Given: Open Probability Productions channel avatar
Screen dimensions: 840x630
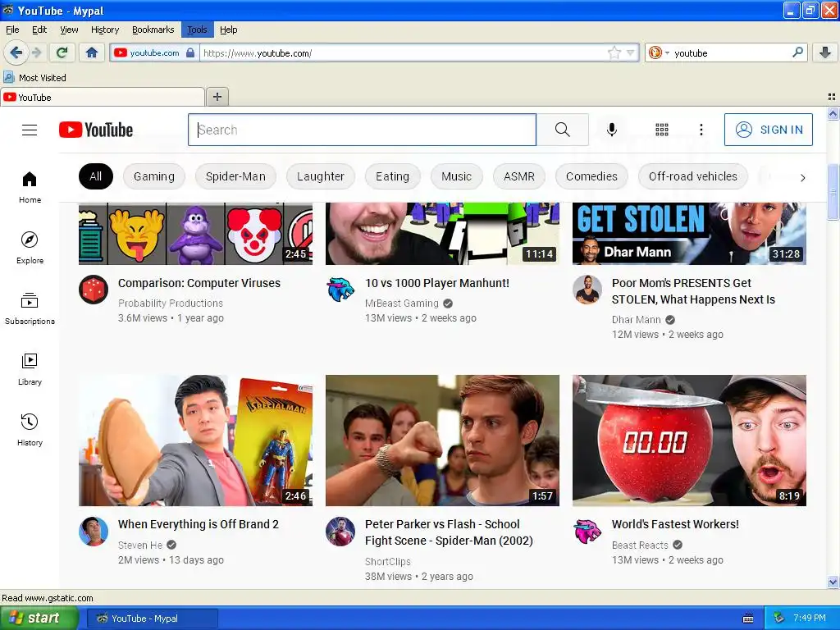Looking at the screenshot, I should click(x=94, y=290).
